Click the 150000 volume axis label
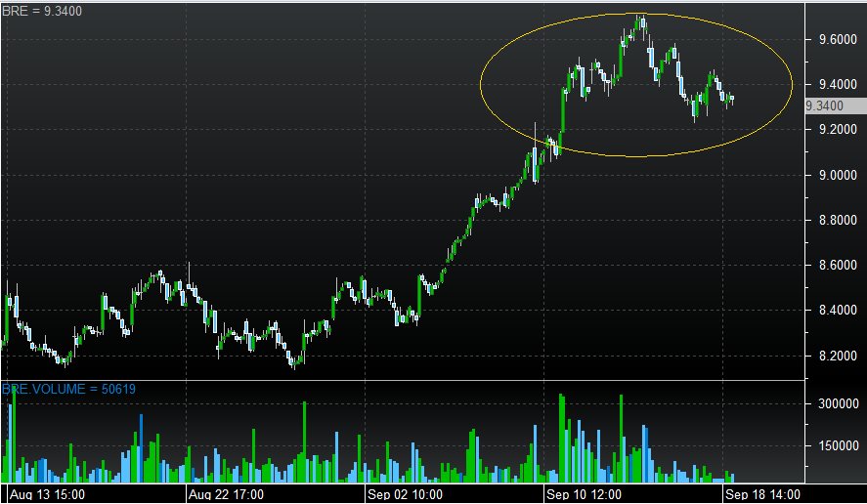Image resolution: width=867 pixels, height=504 pixels. pos(839,446)
